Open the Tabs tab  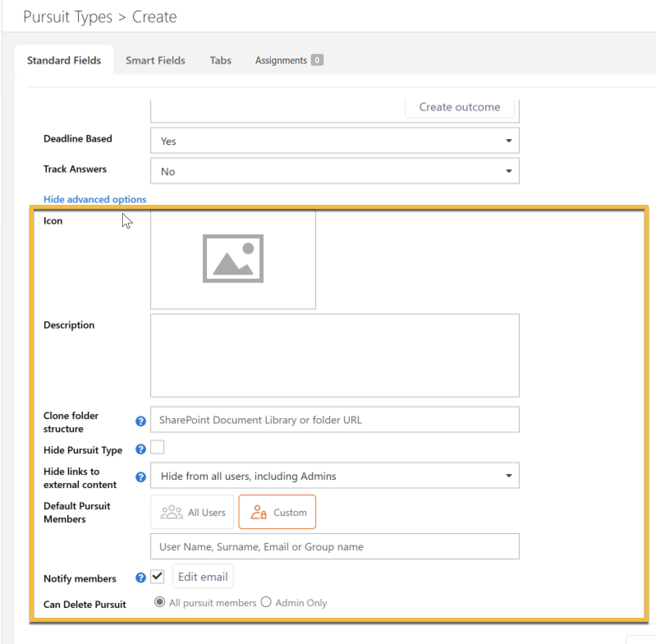[220, 60]
